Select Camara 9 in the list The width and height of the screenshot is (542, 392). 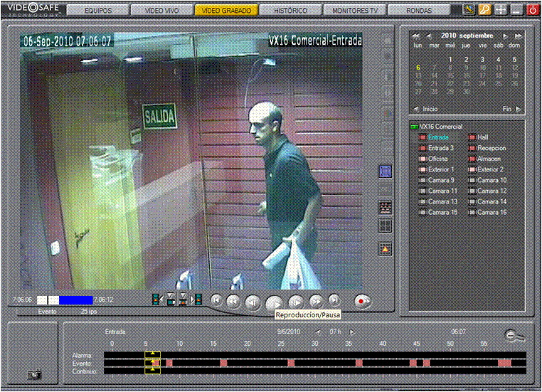point(441,181)
